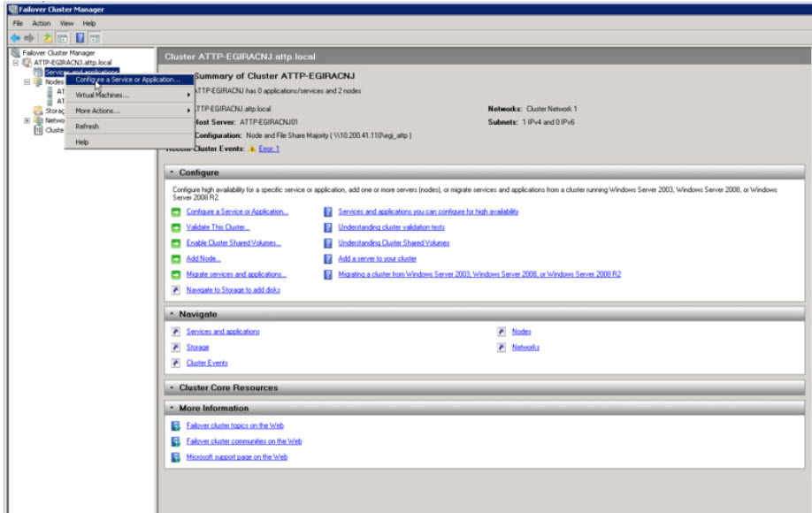Open Services and applications link in Navigate section

point(223,332)
